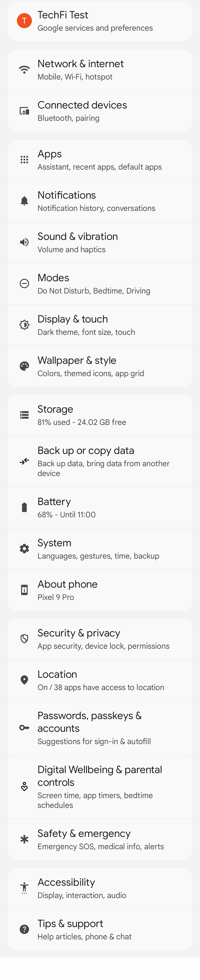Open About phone Pixel 9 Pro
The image size is (200, 980).
coord(100,590)
